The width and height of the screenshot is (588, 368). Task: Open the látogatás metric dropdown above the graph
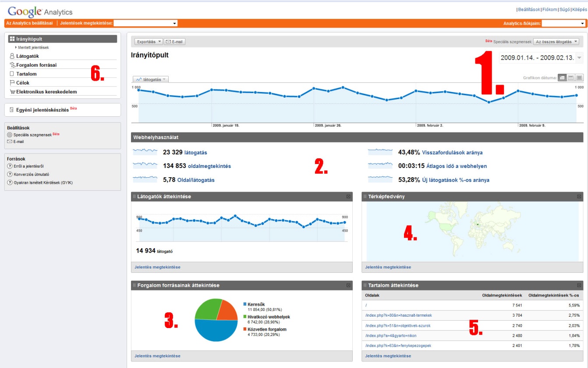pyautogui.click(x=151, y=79)
